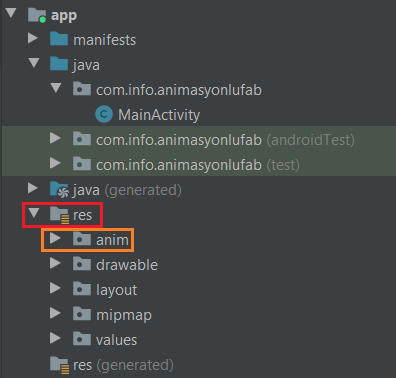Select com.info.animasyonlufab main package label
This screenshot has height=378, width=396.
click(x=179, y=91)
